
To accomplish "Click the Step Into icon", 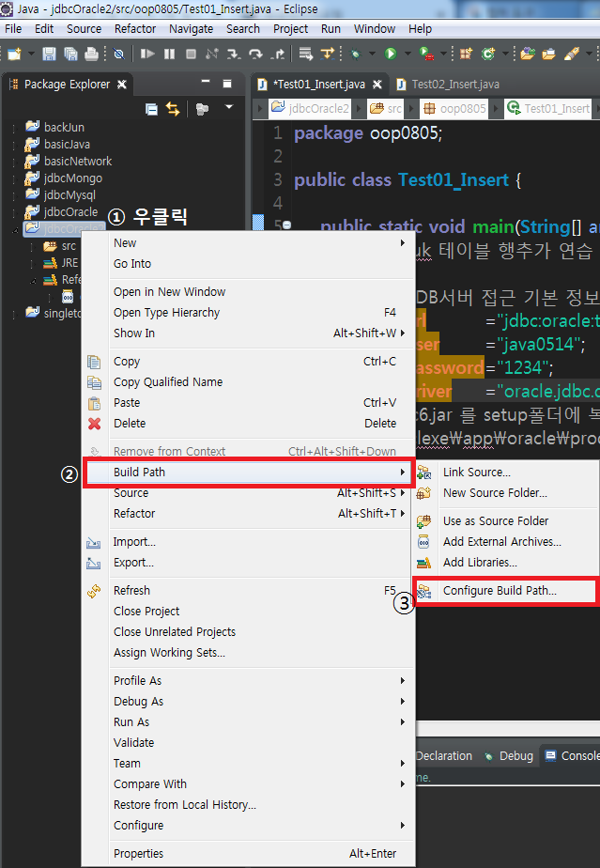I will 234,54.
